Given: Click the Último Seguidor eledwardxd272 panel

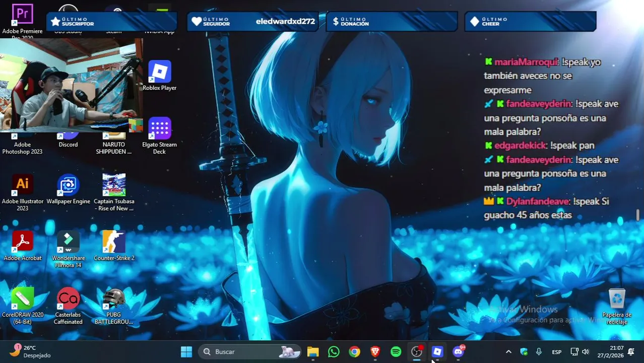Looking at the screenshot, I should pyautogui.click(x=253, y=22).
